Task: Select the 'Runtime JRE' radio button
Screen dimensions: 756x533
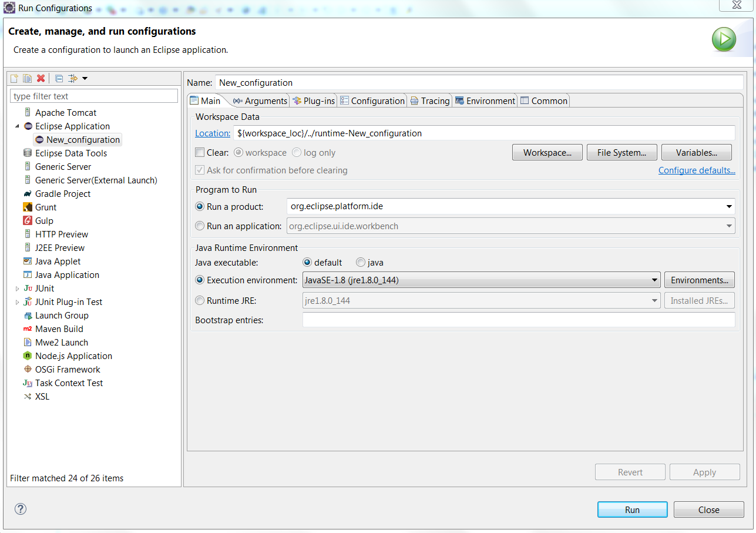Action: (x=200, y=300)
